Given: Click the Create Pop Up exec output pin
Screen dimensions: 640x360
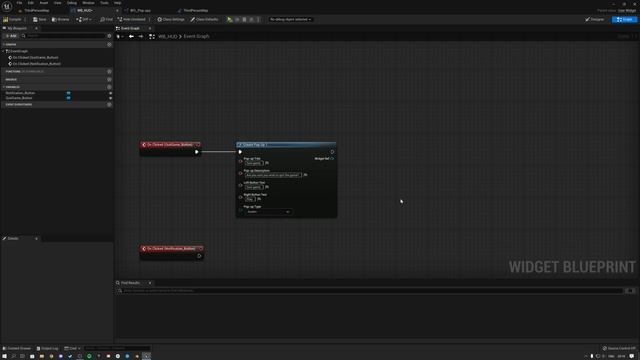Looking at the screenshot, I should 332,152.
